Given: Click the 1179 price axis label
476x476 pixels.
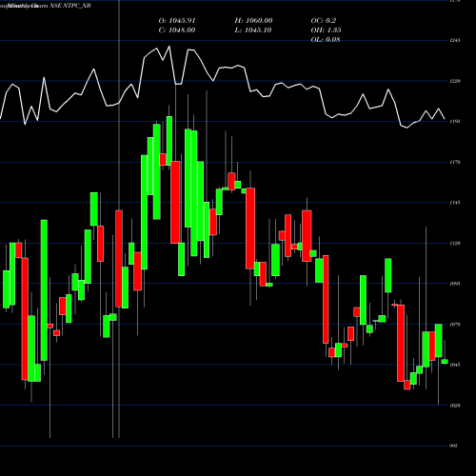Looking at the screenshot, I should point(455,162).
